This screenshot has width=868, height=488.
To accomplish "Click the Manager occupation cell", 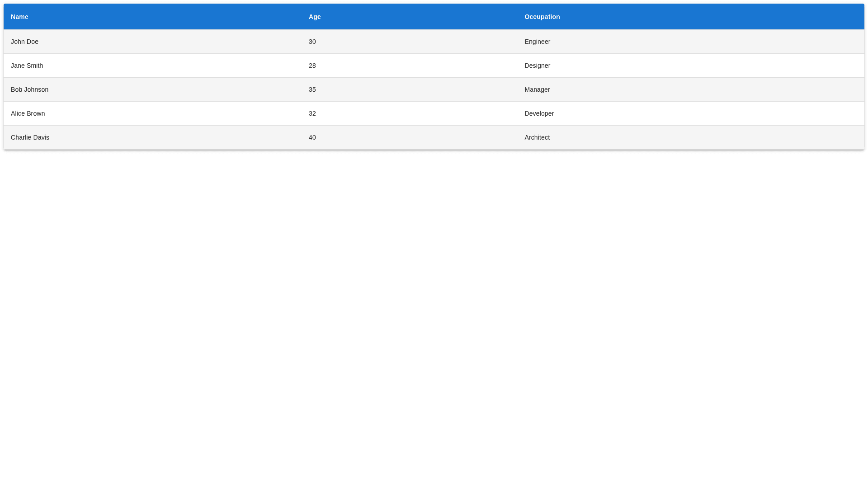I will click(537, 89).
